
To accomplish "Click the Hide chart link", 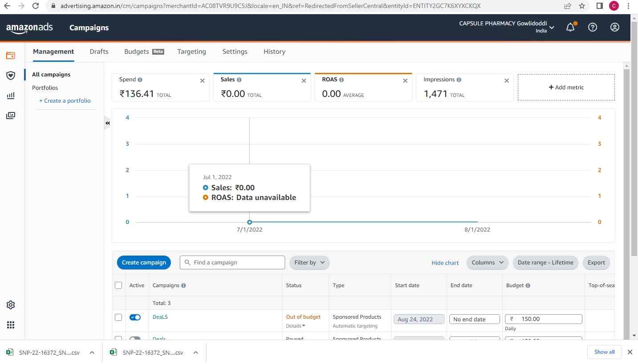I will (445, 263).
